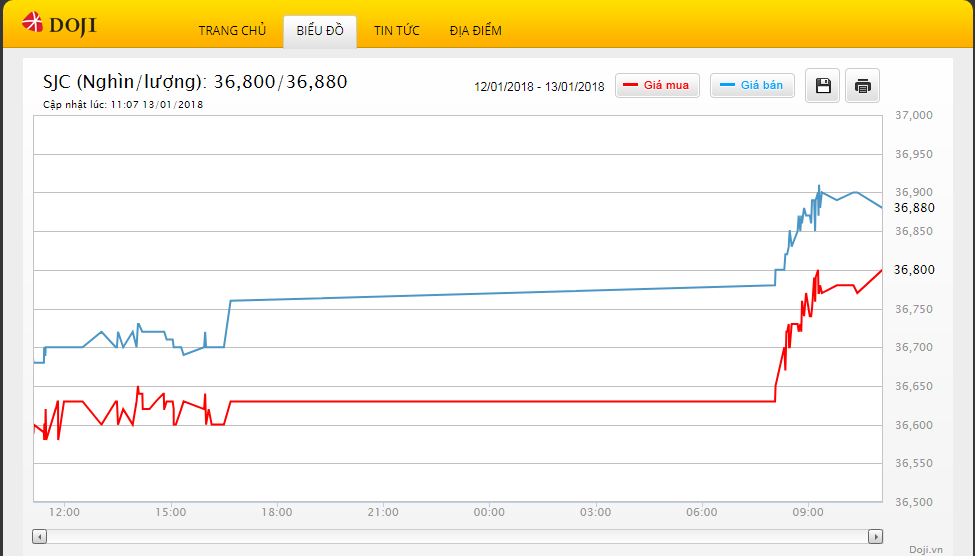Toggle the Giá bán blue series
Image resolution: width=975 pixels, height=556 pixels.
pos(752,85)
